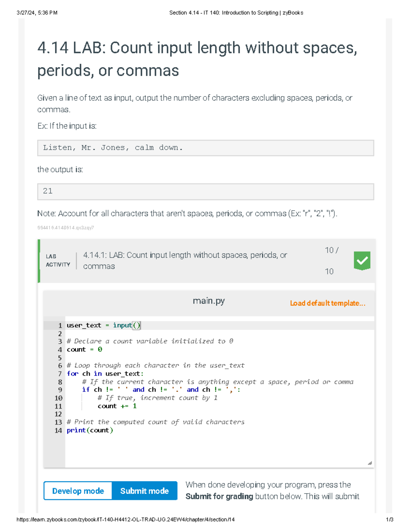This screenshot has width=411, height=532.
Task: Select the main.py file title
Action: [x=209, y=301]
